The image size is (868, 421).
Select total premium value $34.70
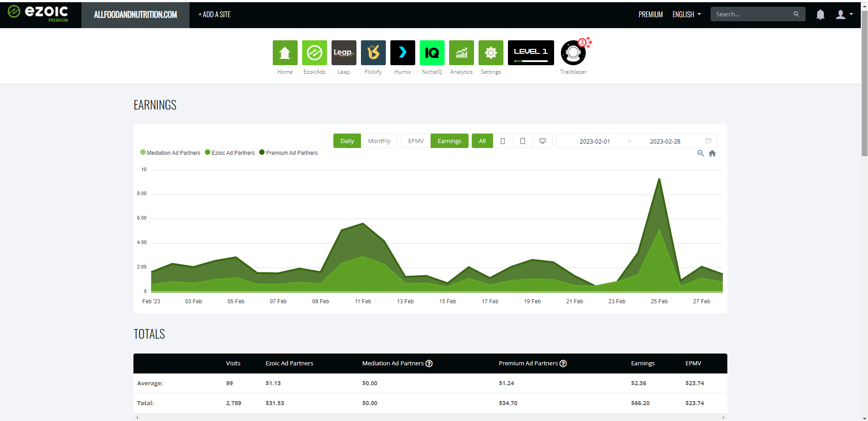pos(508,403)
